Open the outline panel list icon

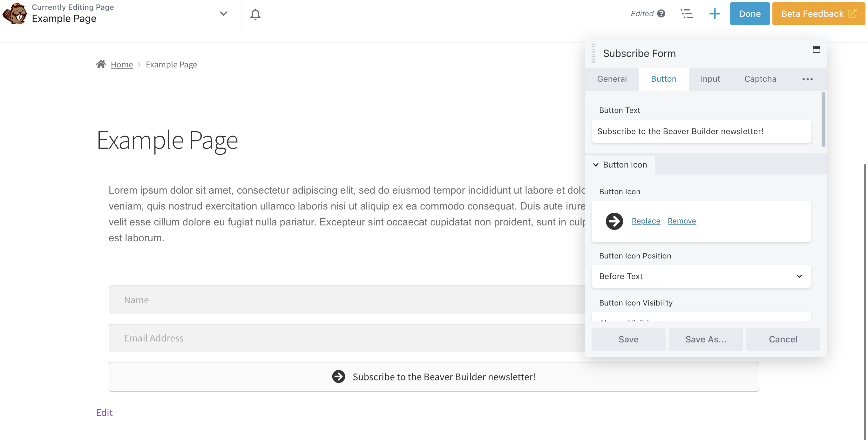(x=686, y=14)
